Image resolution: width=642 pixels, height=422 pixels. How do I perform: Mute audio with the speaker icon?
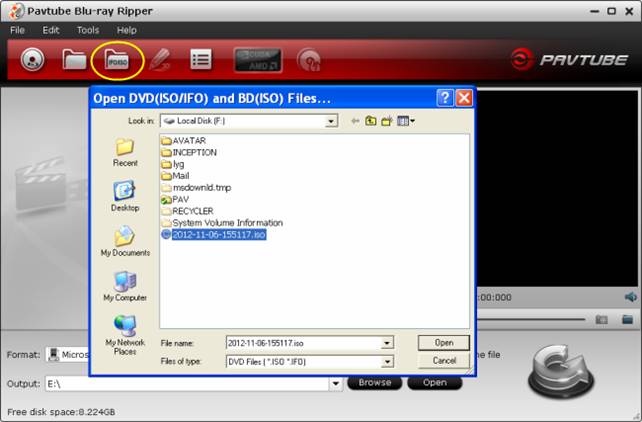(x=631, y=297)
